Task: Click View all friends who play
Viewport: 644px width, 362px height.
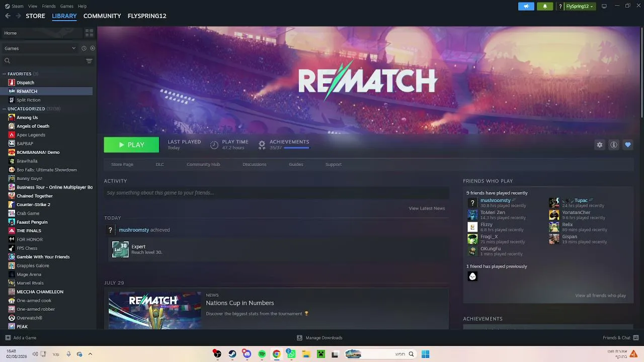Action: point(601,296)
